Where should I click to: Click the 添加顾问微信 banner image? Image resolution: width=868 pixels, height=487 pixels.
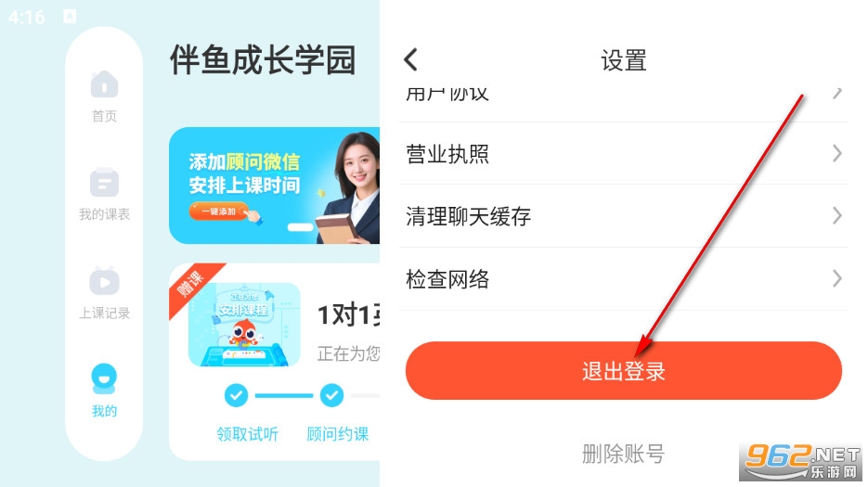pos(275,186)
